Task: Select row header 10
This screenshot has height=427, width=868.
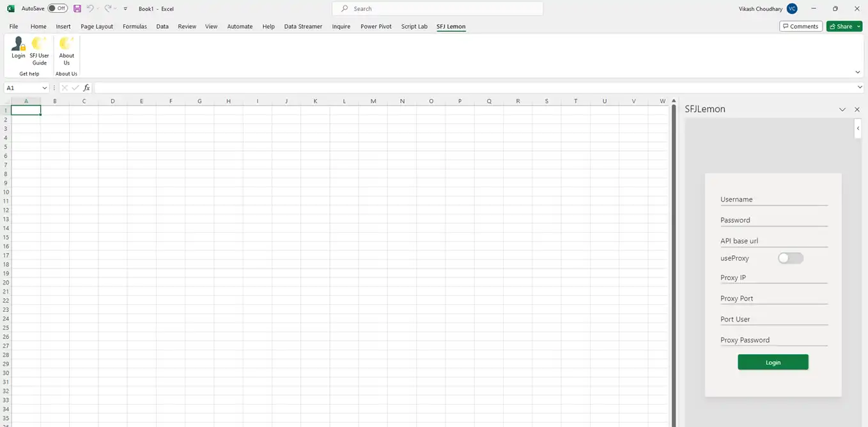Action: click(x=6, y=192)
